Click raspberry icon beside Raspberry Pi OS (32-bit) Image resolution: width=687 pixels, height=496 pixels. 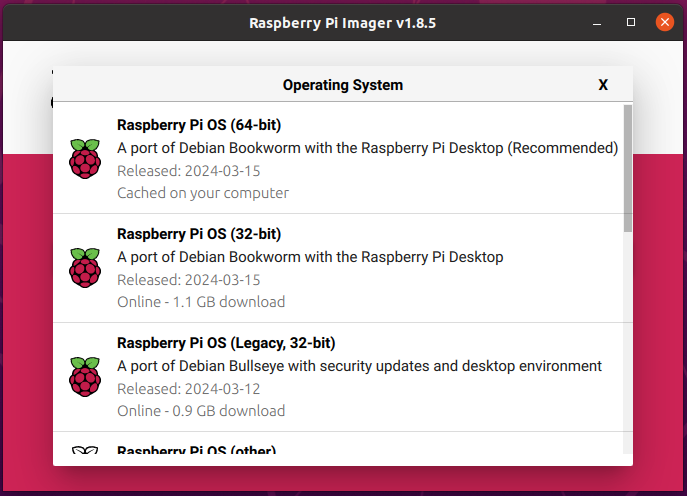(85, 268)
